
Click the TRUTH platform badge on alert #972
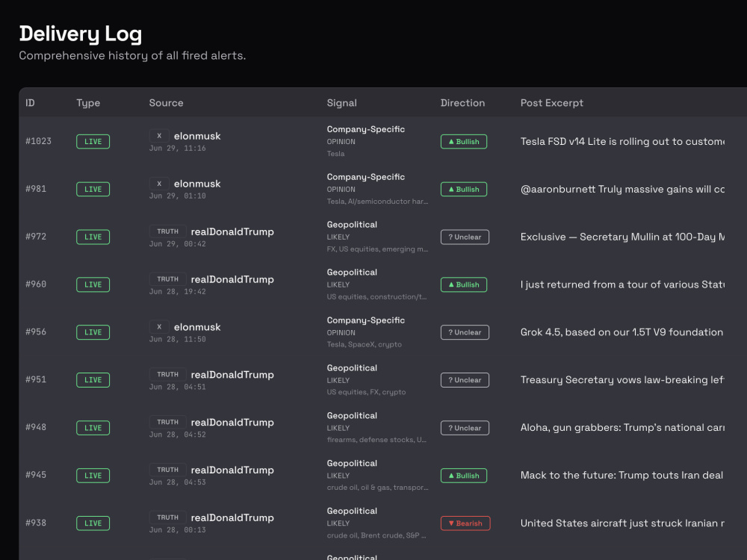coord(167,231)
